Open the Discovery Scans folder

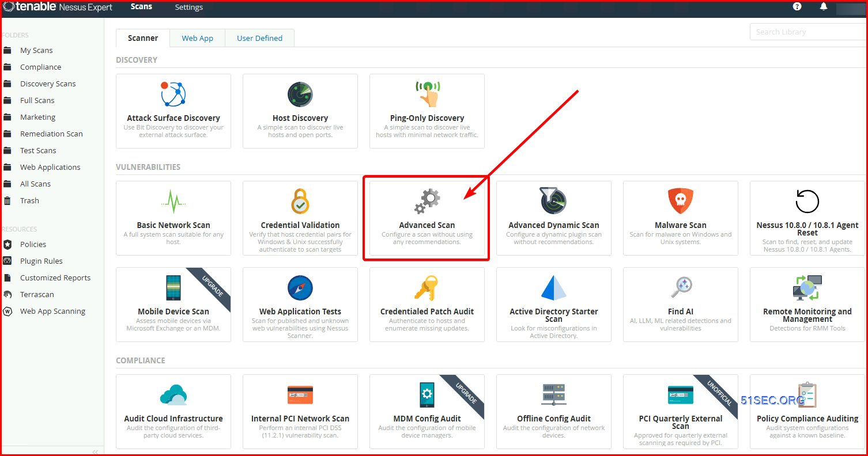[48, 83]
